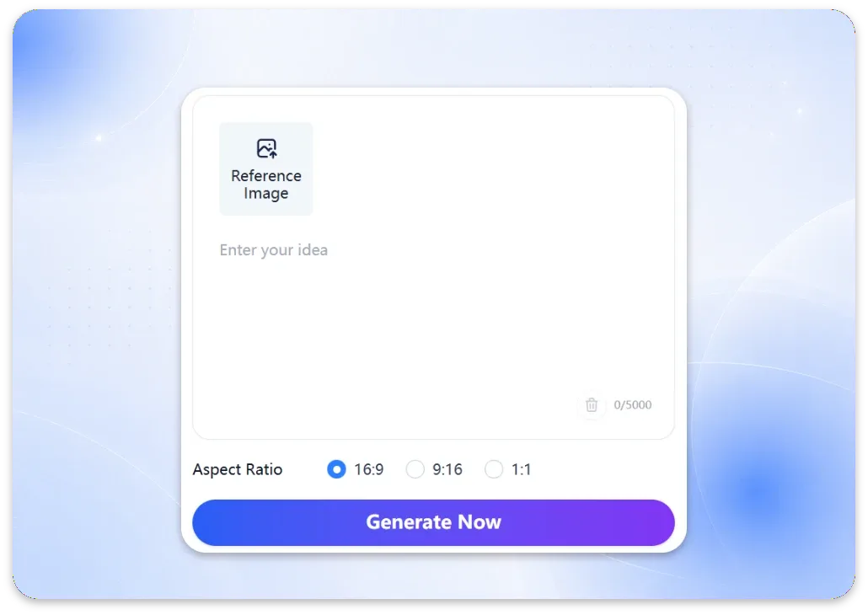The height and width of the screenshot is (615, 868).
Task: Select the 16:9 aspect ratio radio button
Action: [x=336, y=469]
